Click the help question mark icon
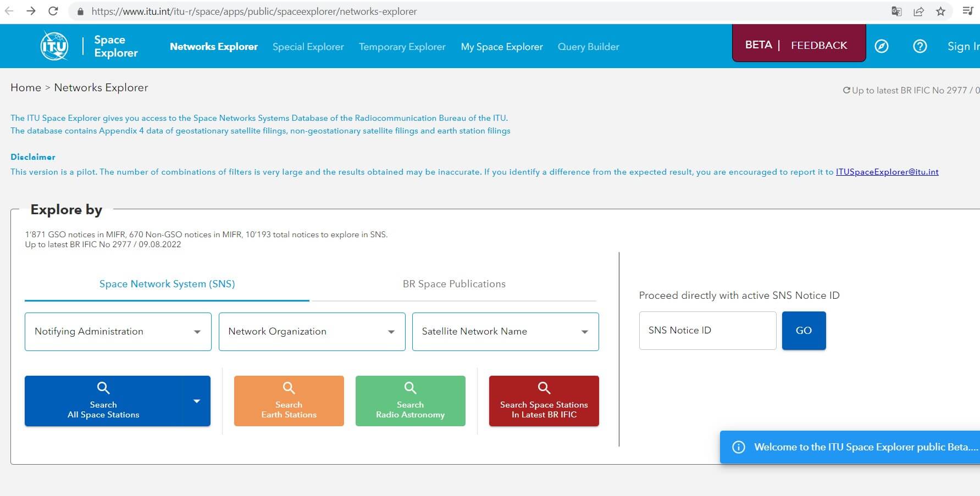Image resolution: width=980 pixels, height=496 pixels. 920,46
